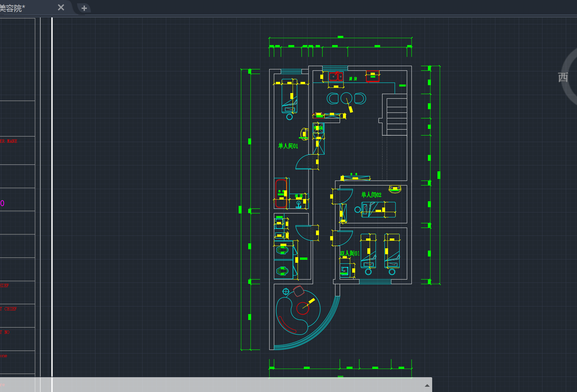Select the 单人间01 room label
Screen dimensions: 577x392
288,146
